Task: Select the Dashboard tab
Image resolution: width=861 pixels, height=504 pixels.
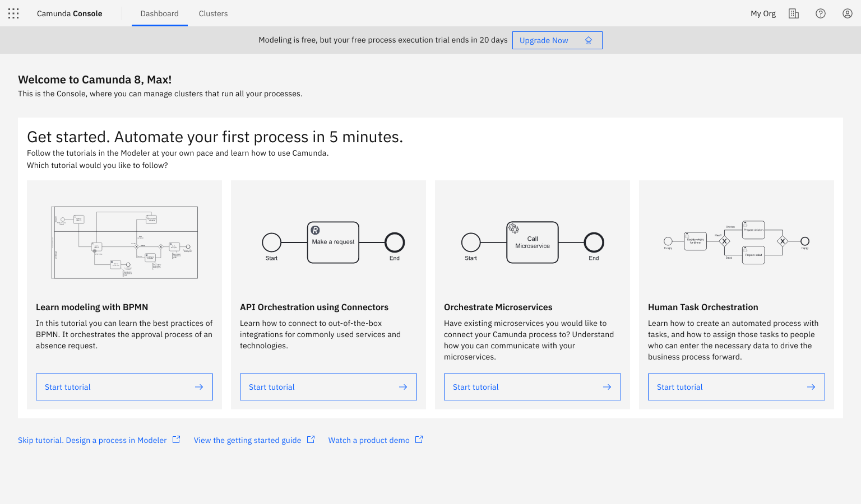Action: click(x=159, y=13)
